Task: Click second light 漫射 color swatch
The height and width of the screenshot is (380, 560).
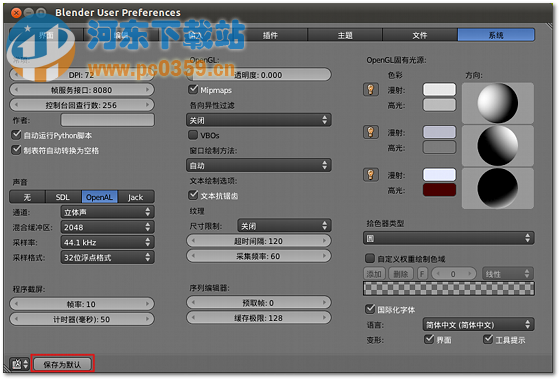Action: [x=439, y=132]
